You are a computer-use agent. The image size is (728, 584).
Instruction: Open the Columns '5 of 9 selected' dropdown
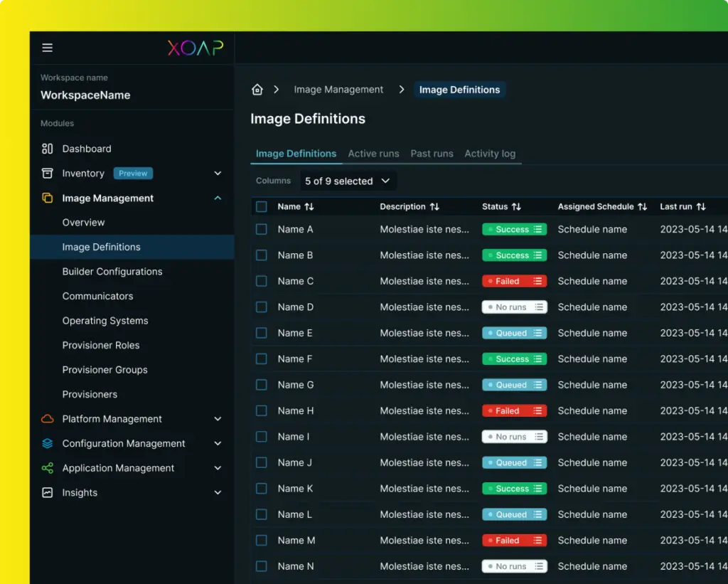(x=348, y=181)
